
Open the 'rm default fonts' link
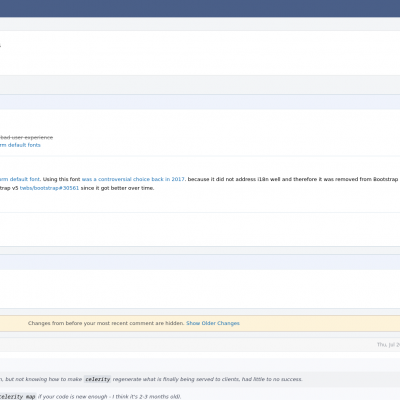(20, 145)
